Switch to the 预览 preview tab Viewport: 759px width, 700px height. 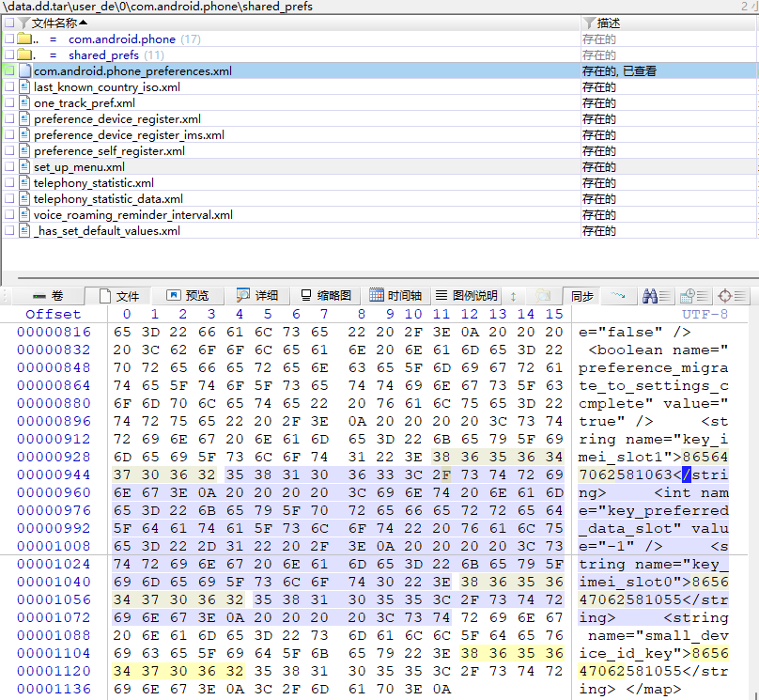click(187, 296)
